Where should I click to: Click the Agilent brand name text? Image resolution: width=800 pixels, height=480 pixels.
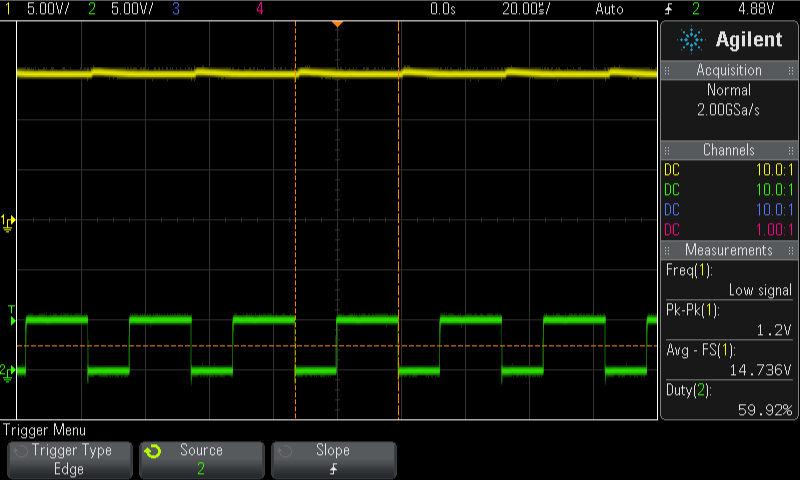point(748,39)
